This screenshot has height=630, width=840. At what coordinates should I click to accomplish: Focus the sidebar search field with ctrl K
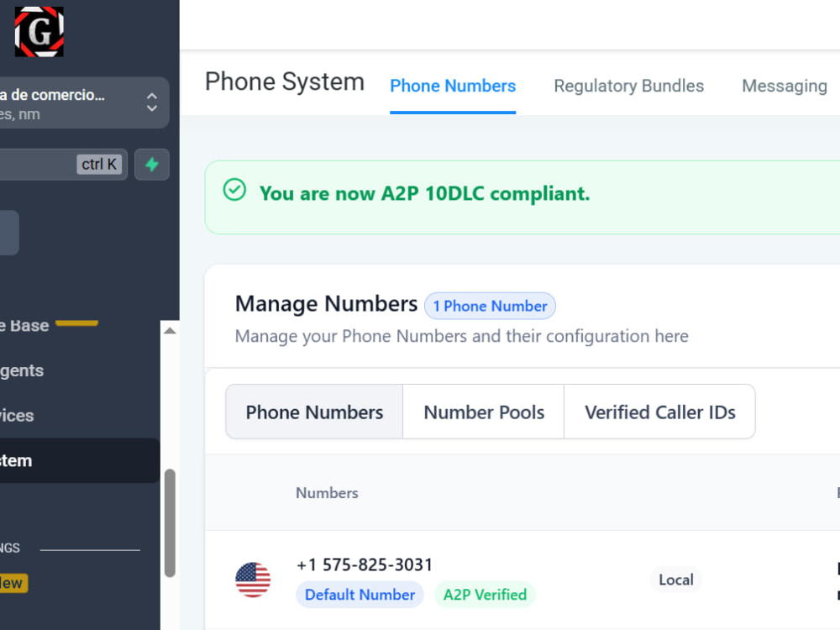pyautogui.click(x=63, y=165)
